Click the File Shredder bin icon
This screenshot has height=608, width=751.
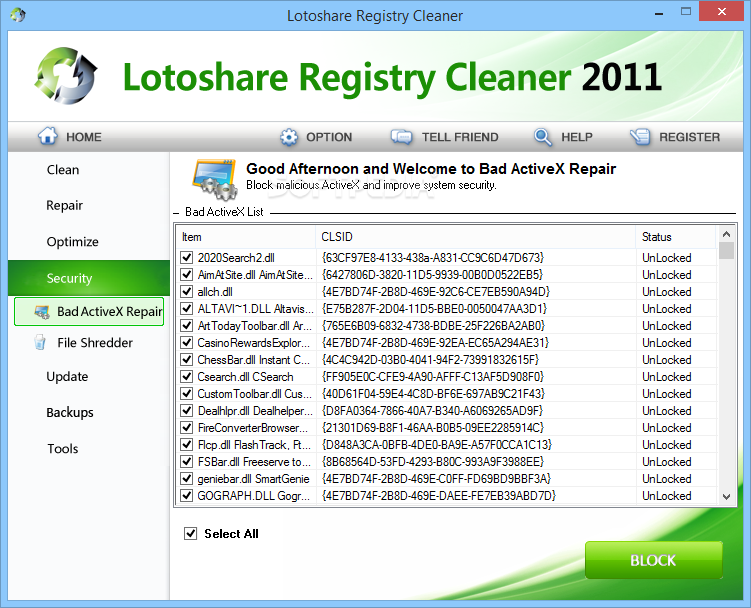coord(40,342)
